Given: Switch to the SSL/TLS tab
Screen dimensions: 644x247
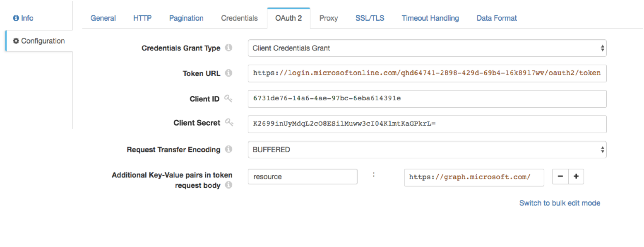Looking at the screenshot, I should coord(369,18).
